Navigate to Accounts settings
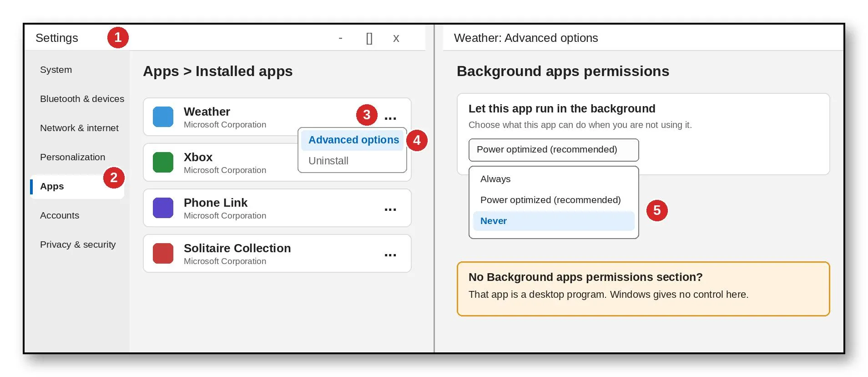 point(60,215)
